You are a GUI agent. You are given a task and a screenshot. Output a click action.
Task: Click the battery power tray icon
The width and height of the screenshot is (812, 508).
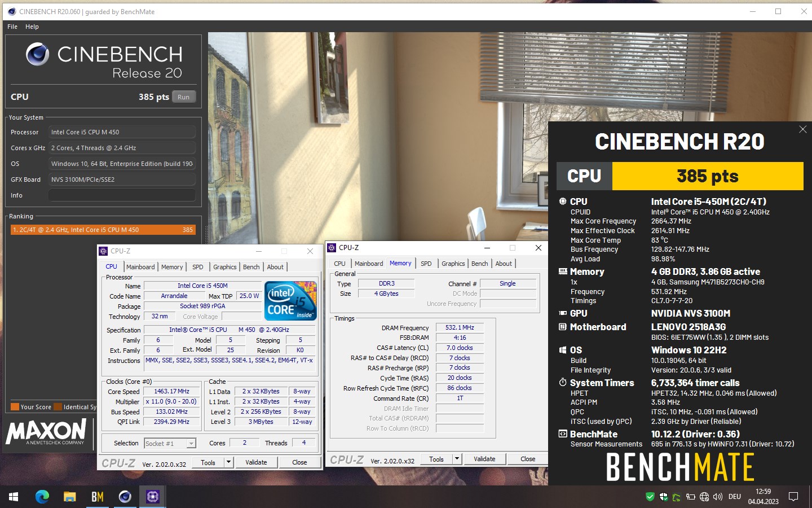690,497
